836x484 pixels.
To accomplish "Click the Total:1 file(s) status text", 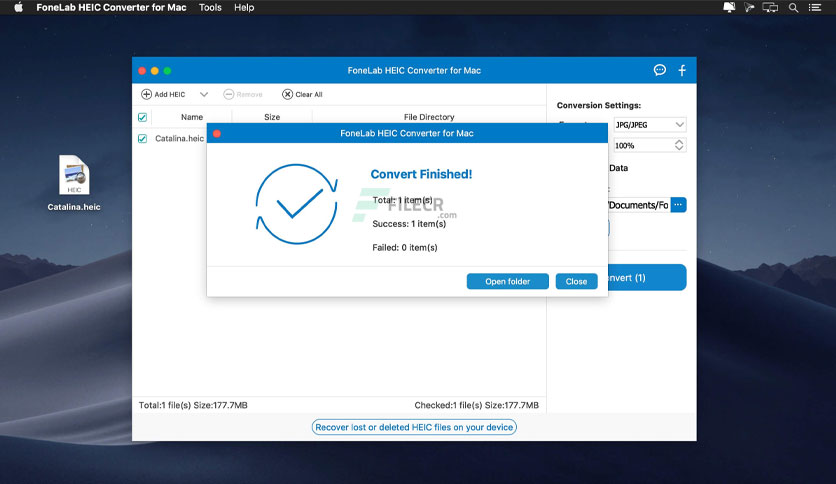I will click(x=193, y=405).
